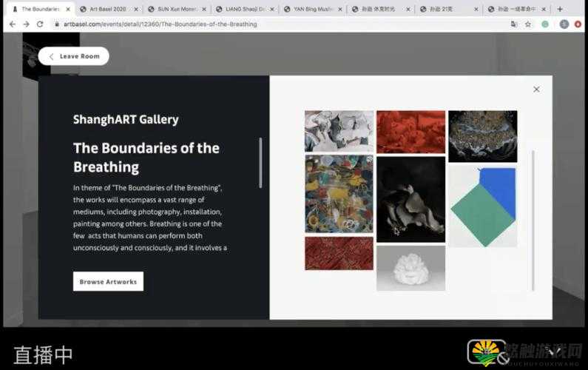Open the translate page icon

click(514, 24)
